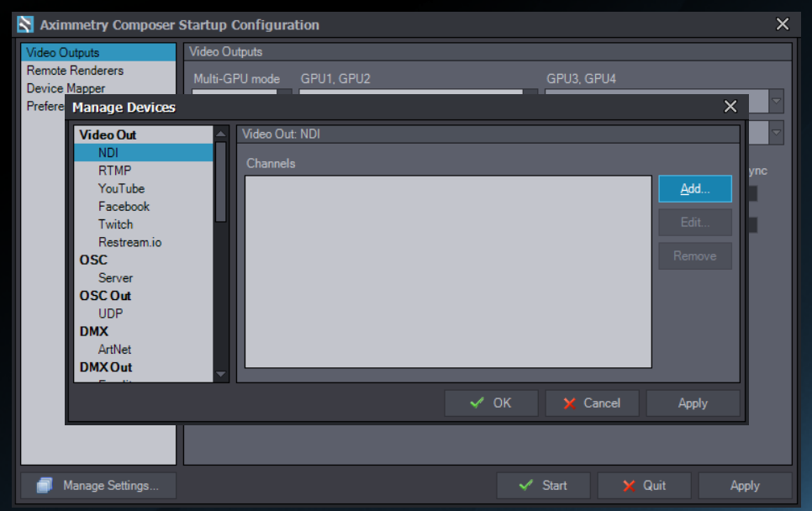Choose YouTube video output device
This screenshot has width=812, height=511.
144,188
